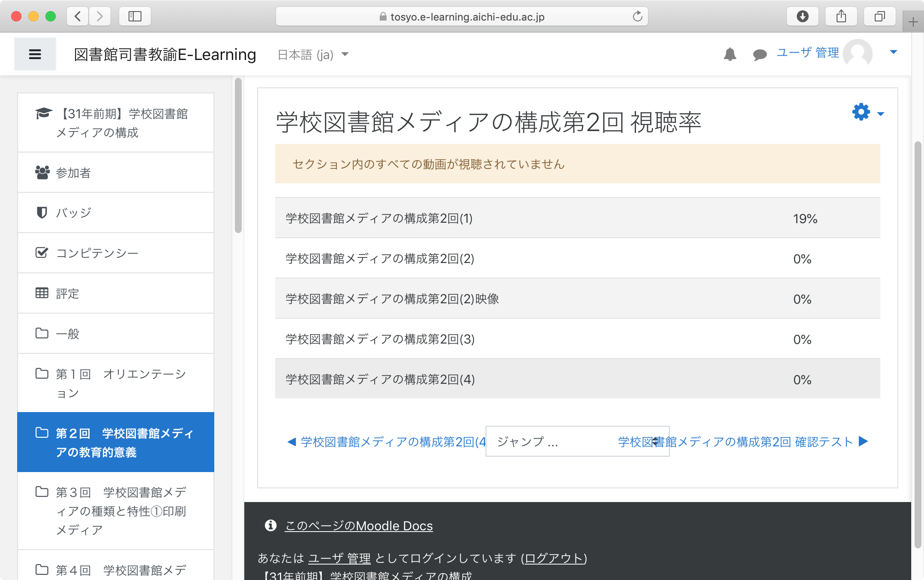Open このページのMoodle Docs link
This screenshot has height=580, width=924.
[x=359, y=526]
